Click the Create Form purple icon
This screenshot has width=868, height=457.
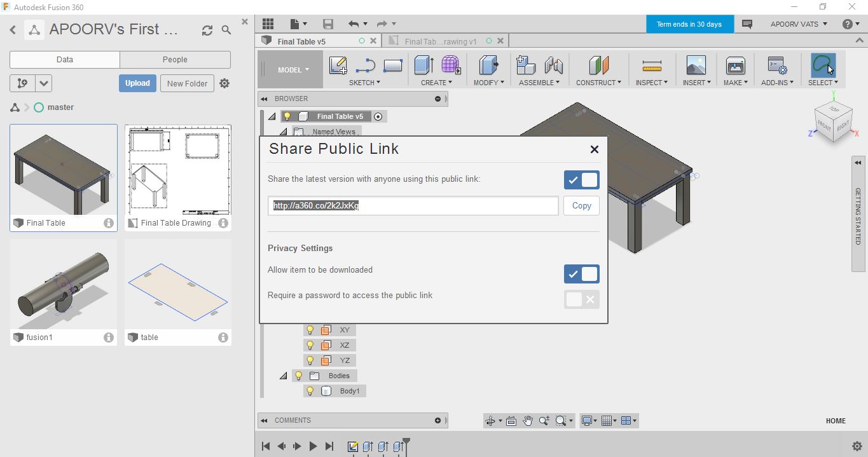(450, 65)
